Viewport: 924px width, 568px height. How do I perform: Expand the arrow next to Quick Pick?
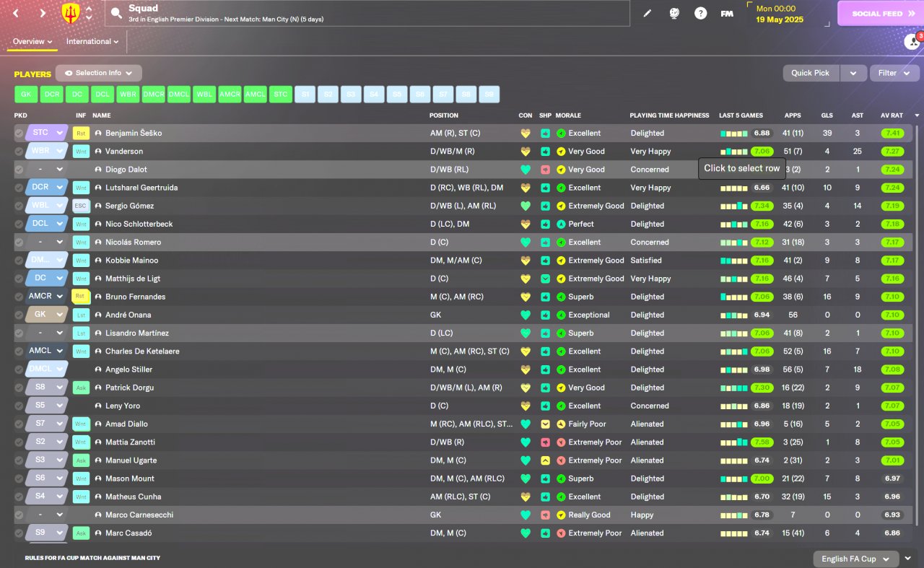click(x=853, y=73)
